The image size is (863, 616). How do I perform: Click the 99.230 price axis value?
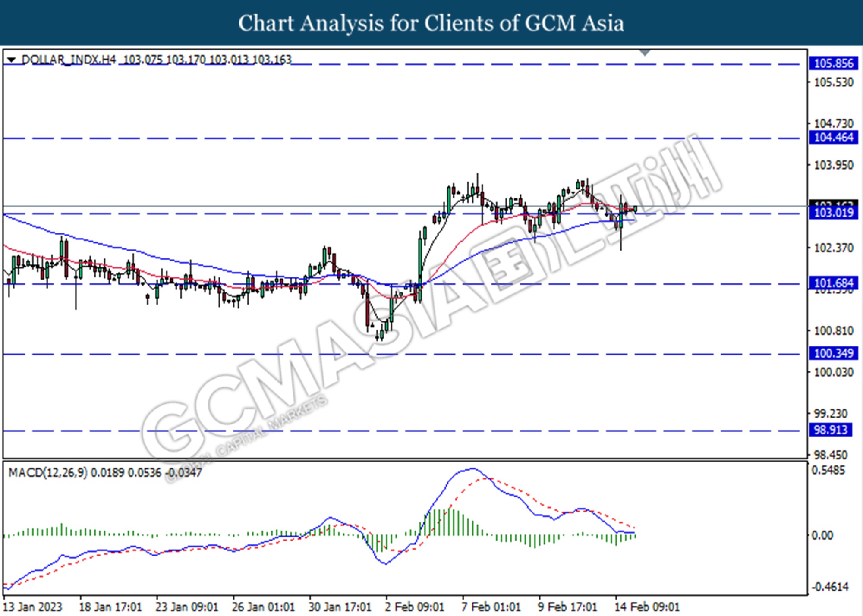[x=830, y=413]
